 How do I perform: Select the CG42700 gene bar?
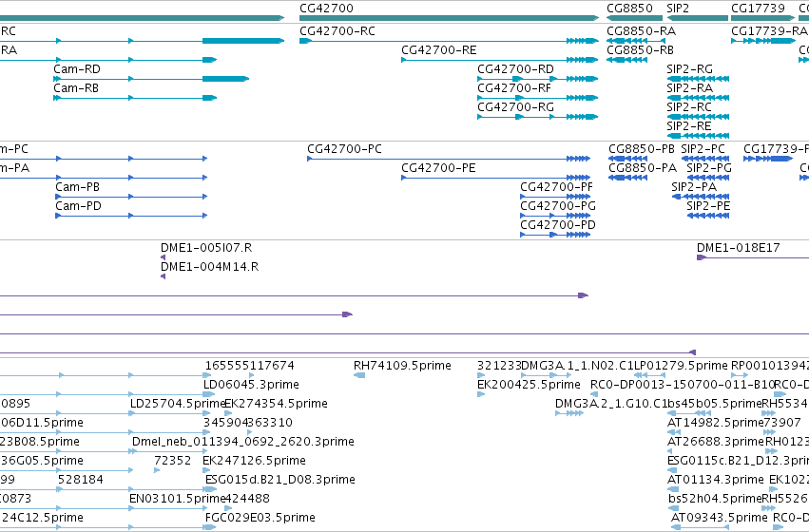tap(449, 18)
